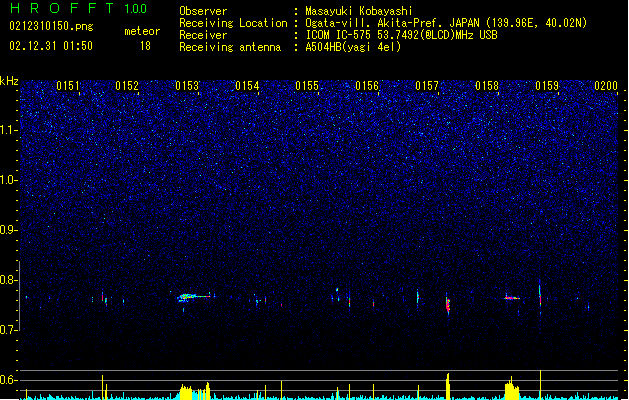Screen dimensions: 629x400
Task: Click the 0200 time marker
Action: 606,86
